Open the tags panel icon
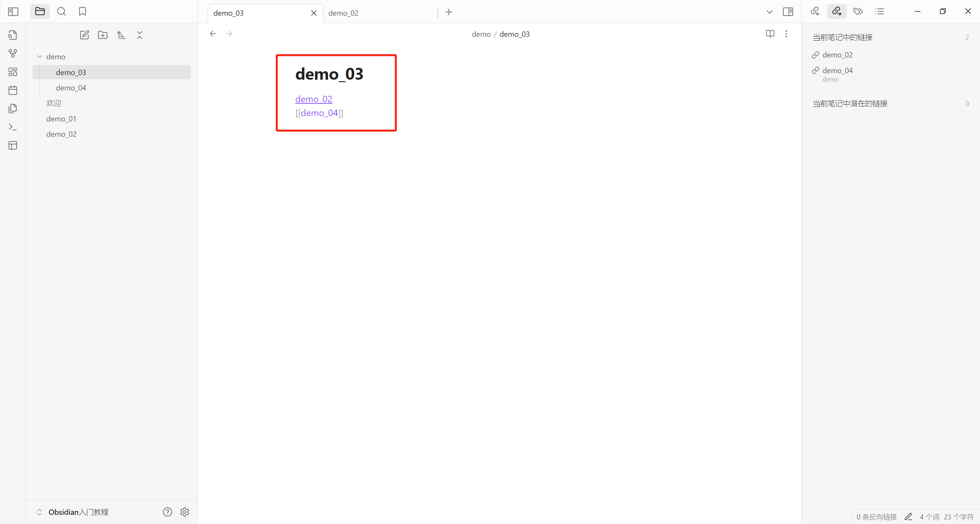The width and height of the screenshot is (980, 524). click(858, 11)
